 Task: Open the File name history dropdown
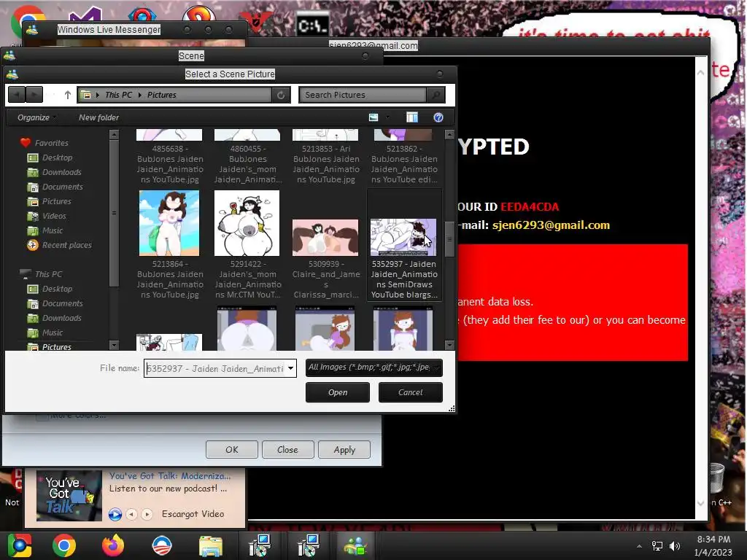290,368
